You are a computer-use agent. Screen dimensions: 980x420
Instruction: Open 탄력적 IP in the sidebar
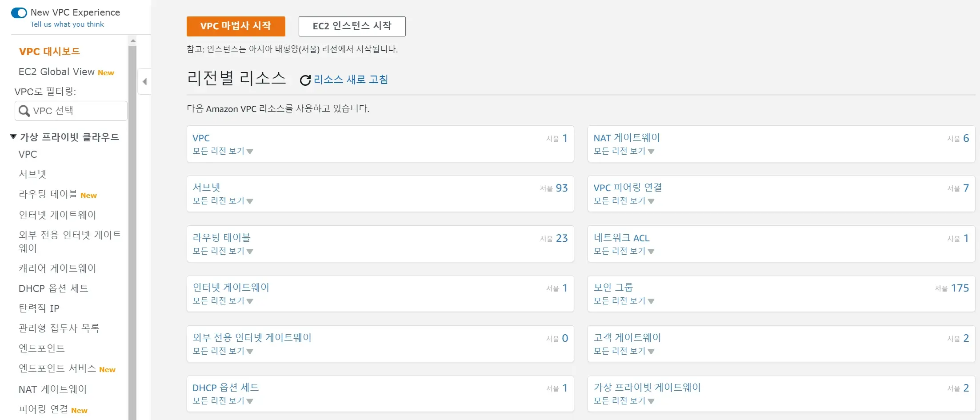coord(39,308)
